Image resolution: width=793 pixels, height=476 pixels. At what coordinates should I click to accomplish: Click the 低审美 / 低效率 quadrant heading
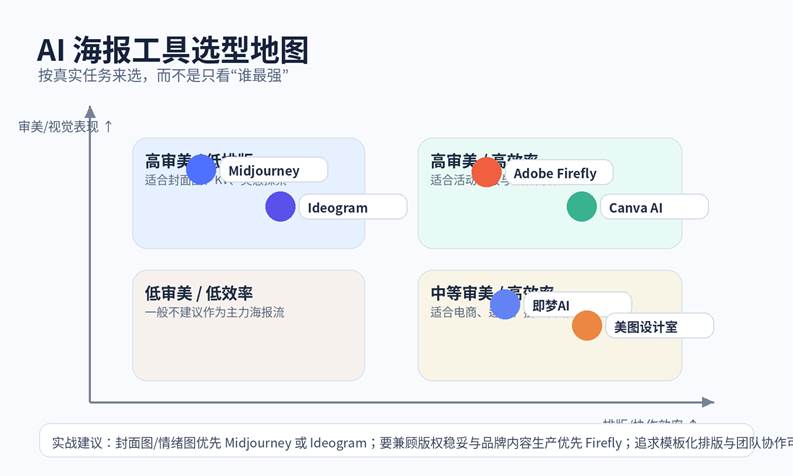(199, 293)
